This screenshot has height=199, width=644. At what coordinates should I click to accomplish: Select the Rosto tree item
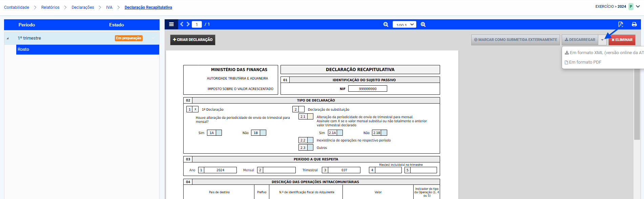[88, 49]
